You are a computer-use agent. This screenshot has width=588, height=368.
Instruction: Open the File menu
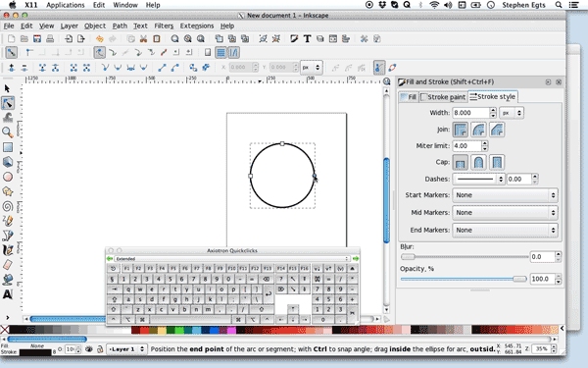pyautogui.click(x=9, y=26)
